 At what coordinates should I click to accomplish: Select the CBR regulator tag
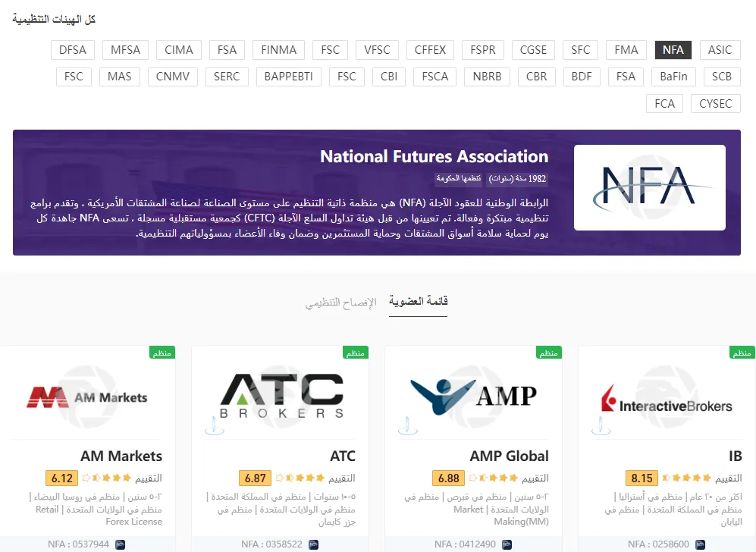pyautogui.click(x=537, y=77)
